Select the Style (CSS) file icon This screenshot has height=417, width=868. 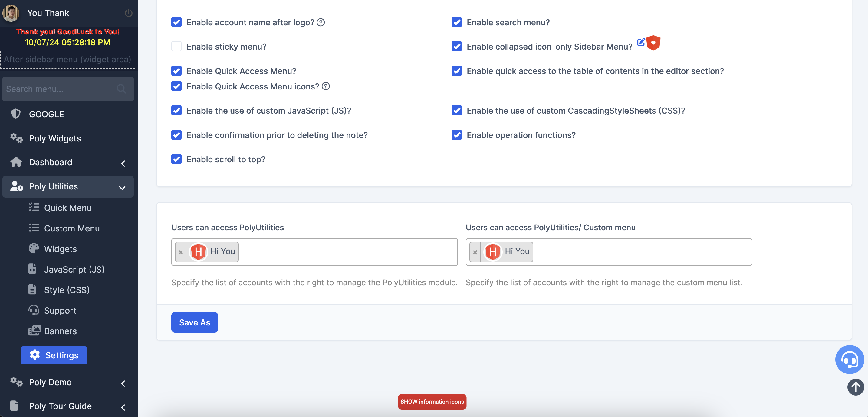[x=33, y=289]
